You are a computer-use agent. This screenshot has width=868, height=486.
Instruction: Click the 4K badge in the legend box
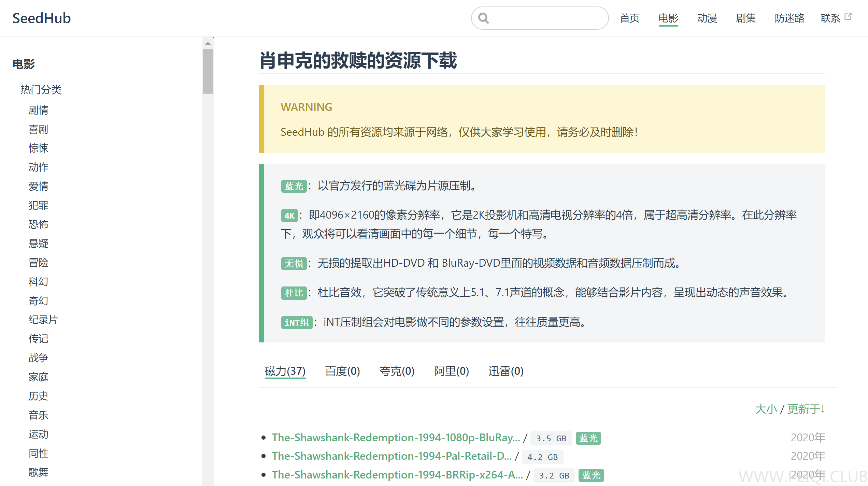[289, 216]
